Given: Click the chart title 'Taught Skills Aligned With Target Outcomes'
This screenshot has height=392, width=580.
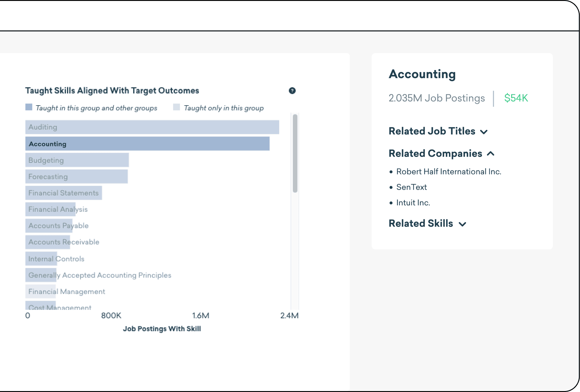Looking at the screenshot, I should (112, 91).
